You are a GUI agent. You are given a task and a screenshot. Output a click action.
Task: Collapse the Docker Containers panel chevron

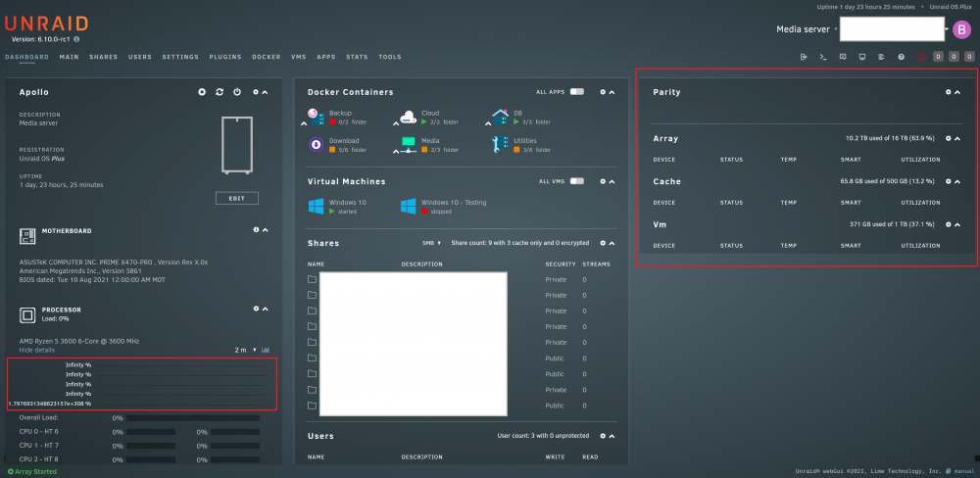[612, 92]
